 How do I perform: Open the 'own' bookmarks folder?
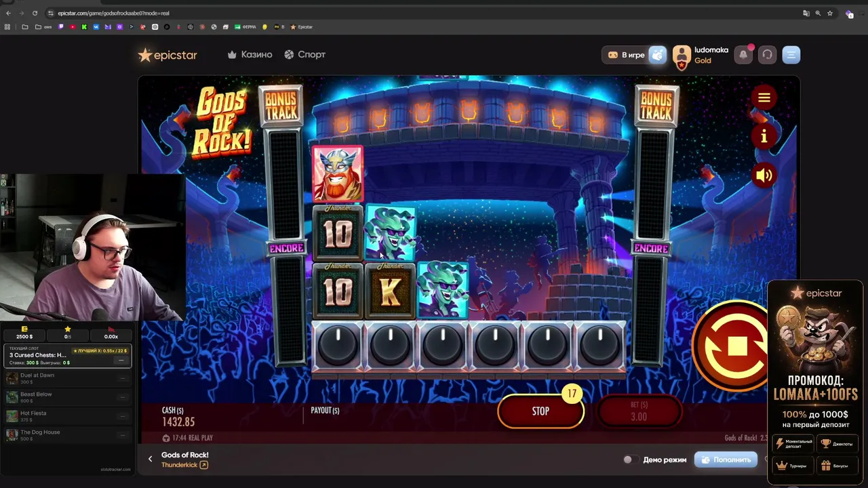[43, 27]
